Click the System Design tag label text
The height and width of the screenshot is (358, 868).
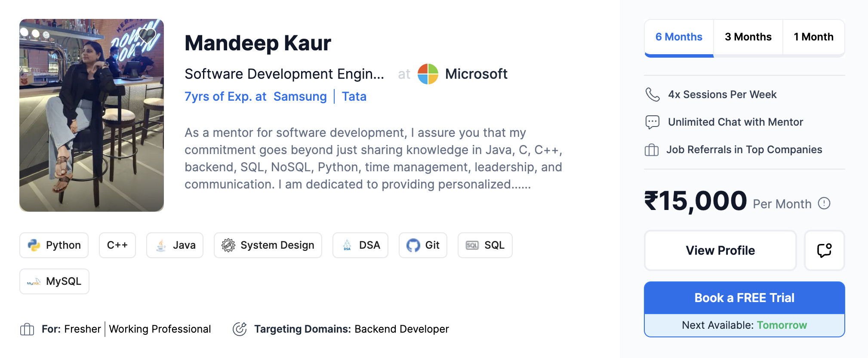click(x=277, y=245)
